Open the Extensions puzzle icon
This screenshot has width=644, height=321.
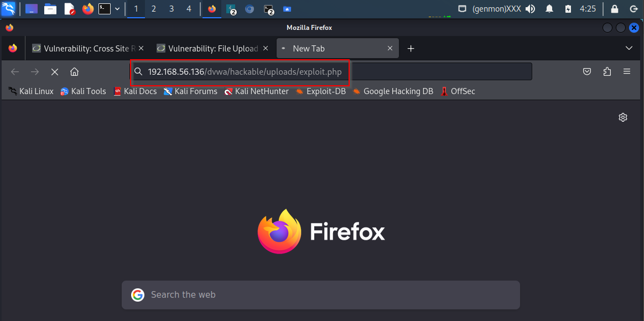pos(607,72)
